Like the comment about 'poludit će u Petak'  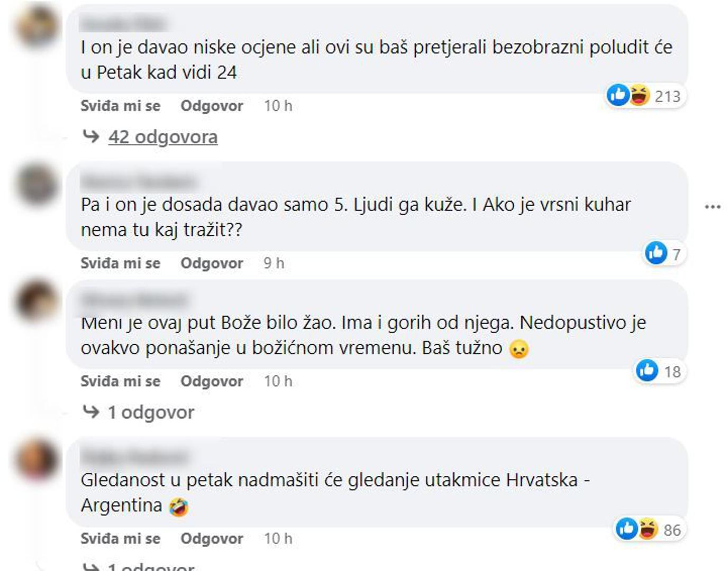pos(120,106)
